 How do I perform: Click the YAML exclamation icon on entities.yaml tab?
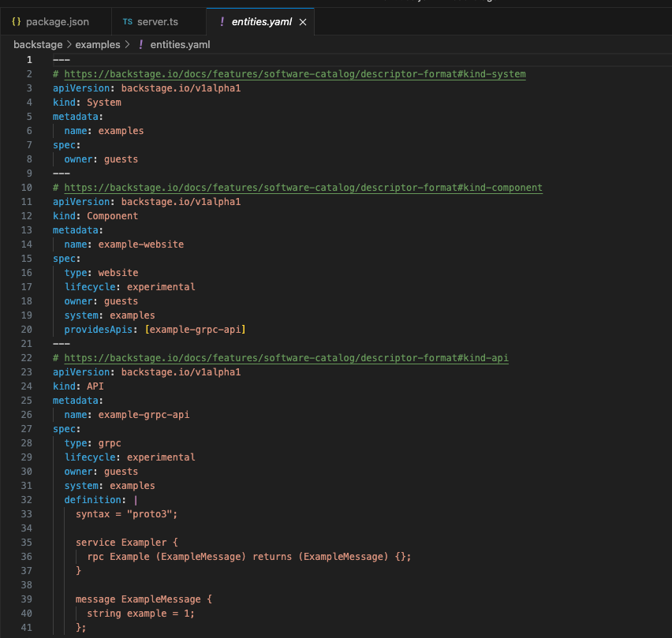tap(221, 21)
